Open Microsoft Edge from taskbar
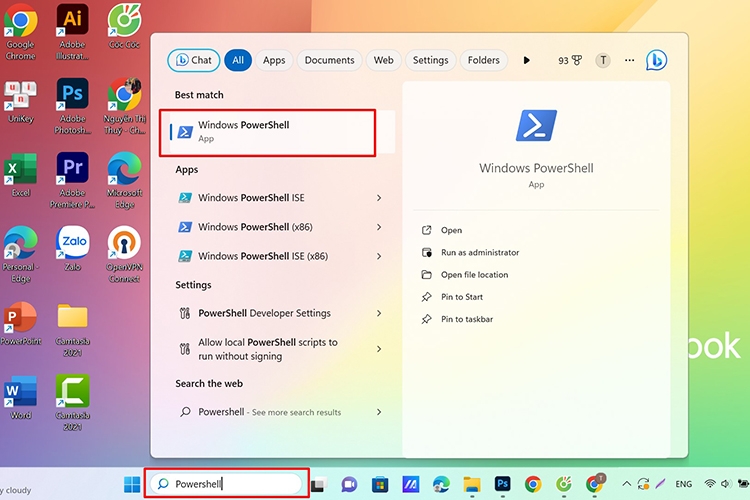Screen dimensions: 750x500 coord(441,485)
